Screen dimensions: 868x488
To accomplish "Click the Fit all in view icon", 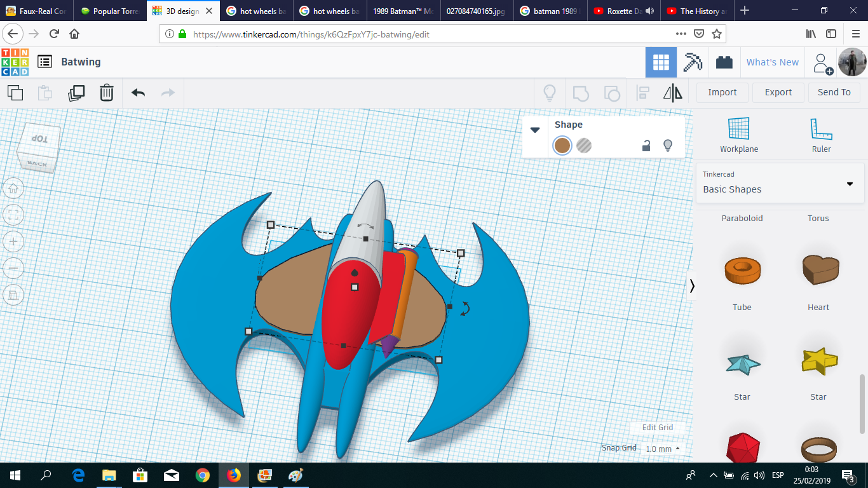I will pos(13,215).
